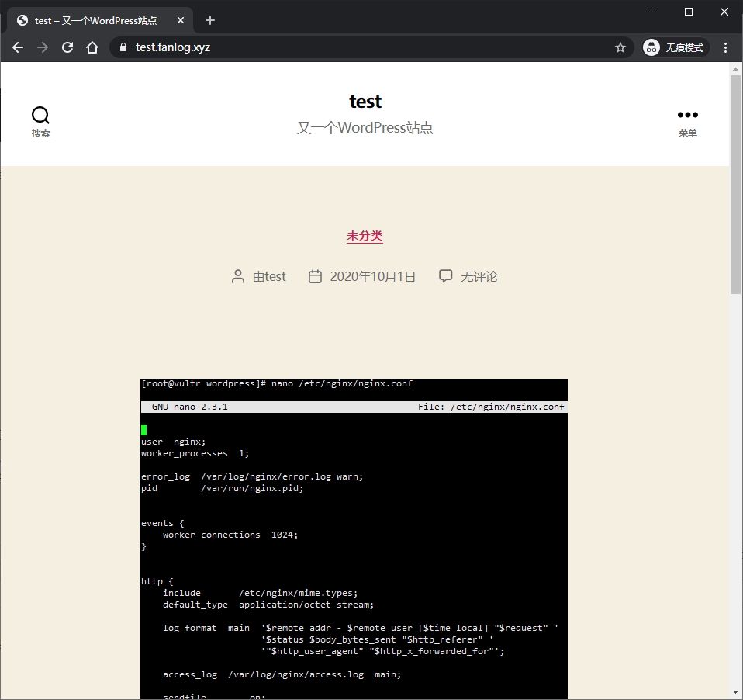Open the incognito 无痕模式 indicator
The height and width of the screenshot is (700, 743).
[x=676, y=47]
